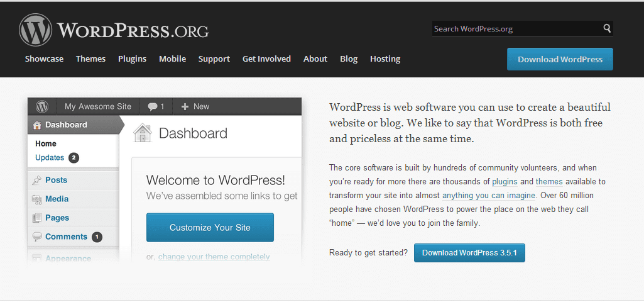Open the Mobile nav item
Screen dimensions: 644x307
pos(173,59)
